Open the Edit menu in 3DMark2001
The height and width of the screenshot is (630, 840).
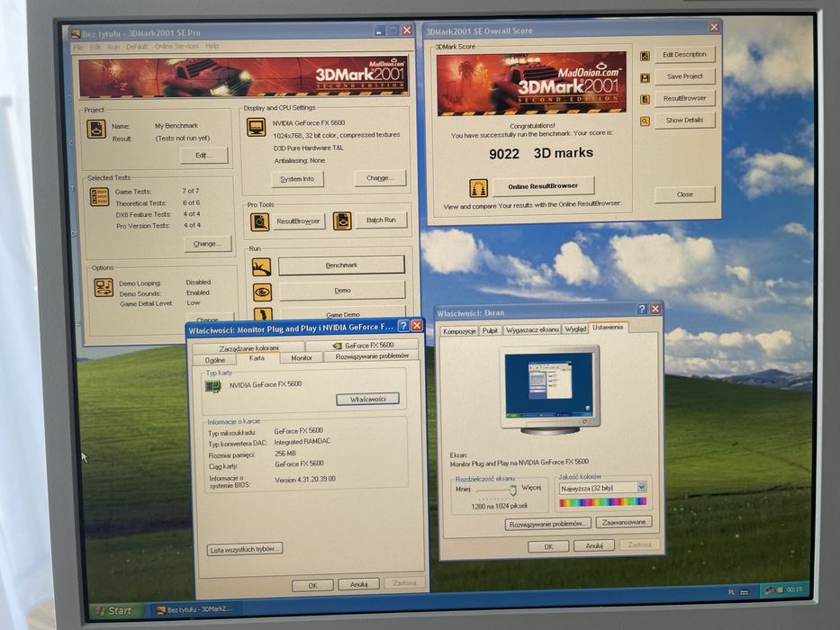pyautogui.click(x=95, y=47)
